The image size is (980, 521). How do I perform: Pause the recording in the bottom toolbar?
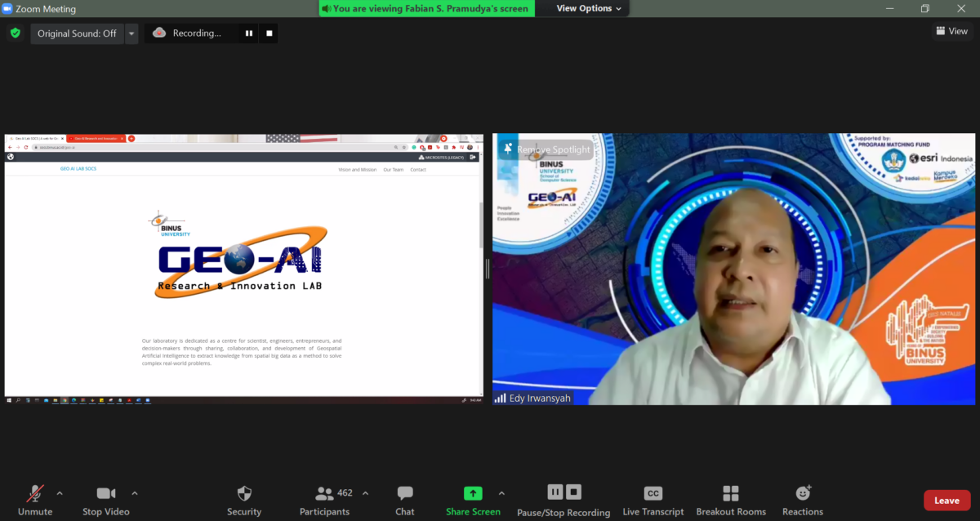point(555,492)
